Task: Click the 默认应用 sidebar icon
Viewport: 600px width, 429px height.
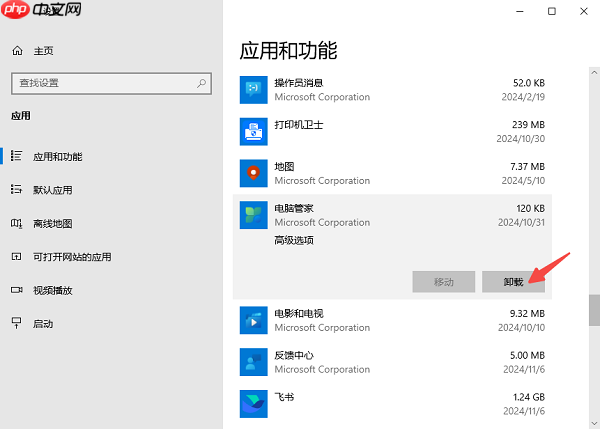Action: 16,189
